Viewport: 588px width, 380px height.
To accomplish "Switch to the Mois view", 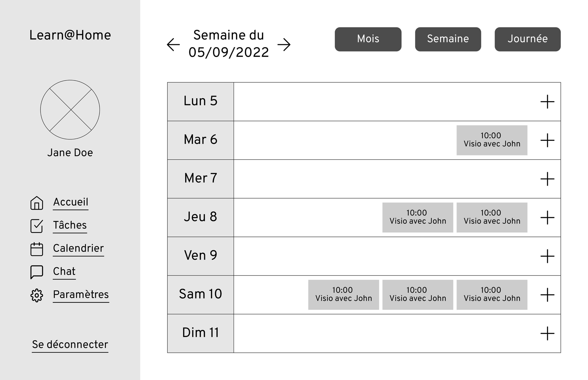I will [368, 39].
